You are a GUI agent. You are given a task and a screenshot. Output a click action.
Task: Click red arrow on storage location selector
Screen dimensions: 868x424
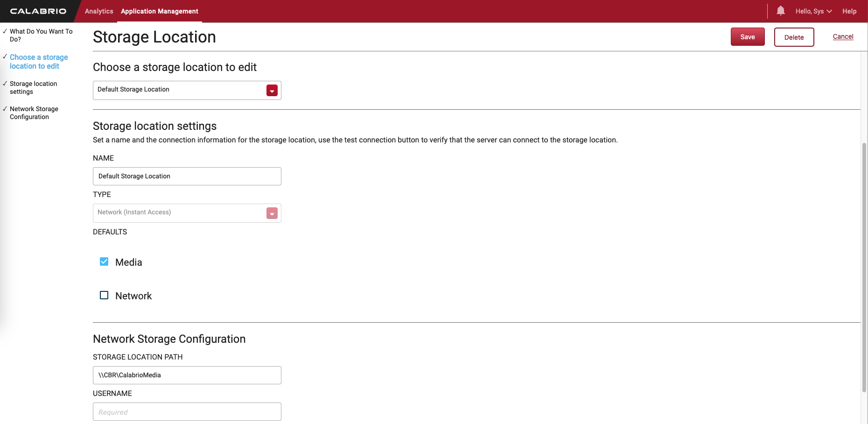tap(272, 91)
